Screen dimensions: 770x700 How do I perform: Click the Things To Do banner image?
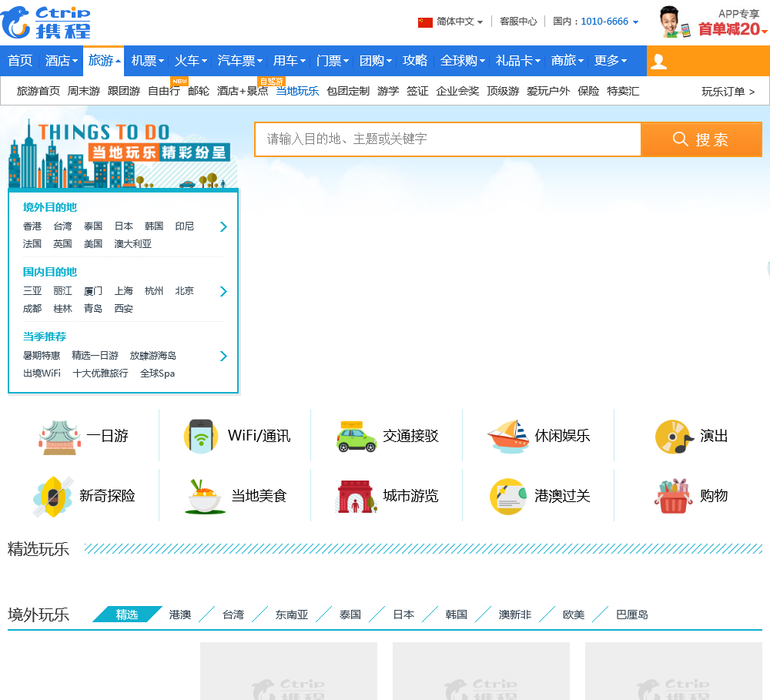122,155
